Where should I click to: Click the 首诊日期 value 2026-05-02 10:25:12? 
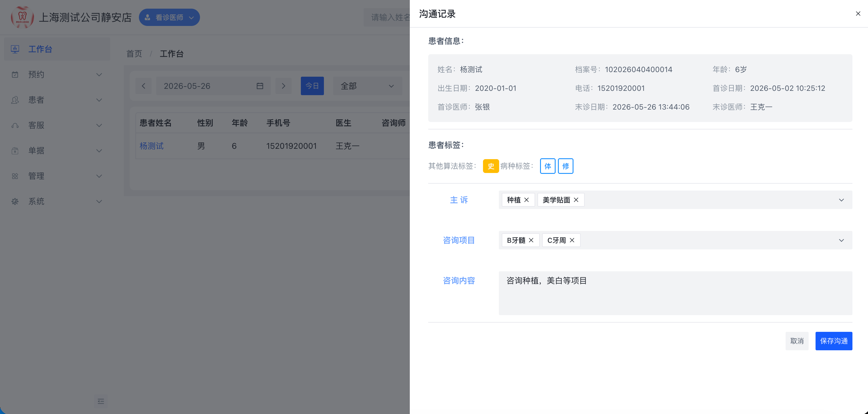pyautogui.click(x=788, y=88)
